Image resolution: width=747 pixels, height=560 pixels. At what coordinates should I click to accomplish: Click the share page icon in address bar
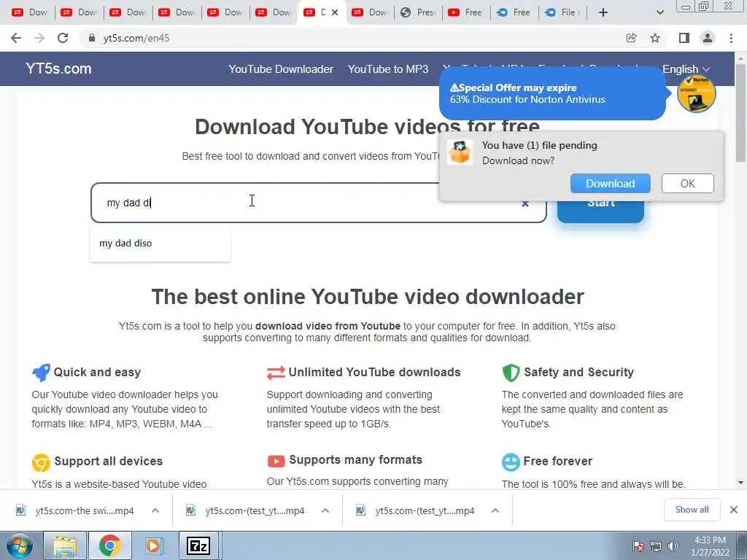point(631,38)
